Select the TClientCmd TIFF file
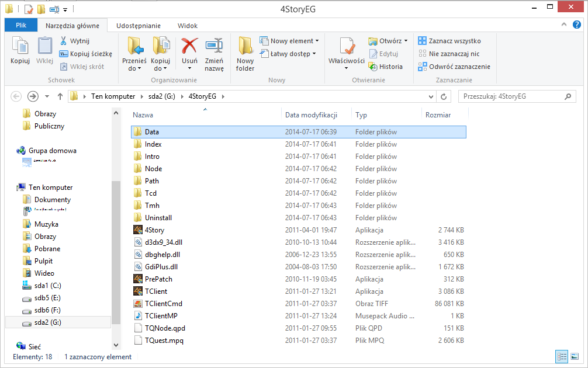588x368 pixels. pos(299,304)
